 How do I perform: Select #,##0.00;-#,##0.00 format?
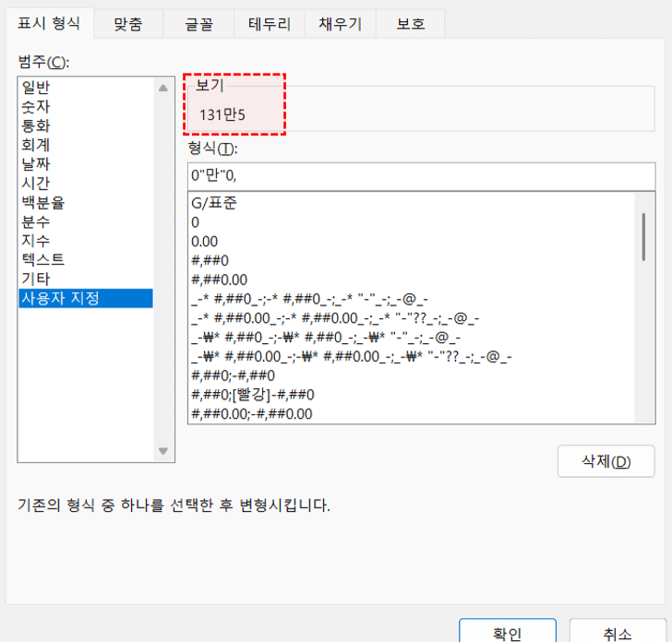(x=411, y=414)
